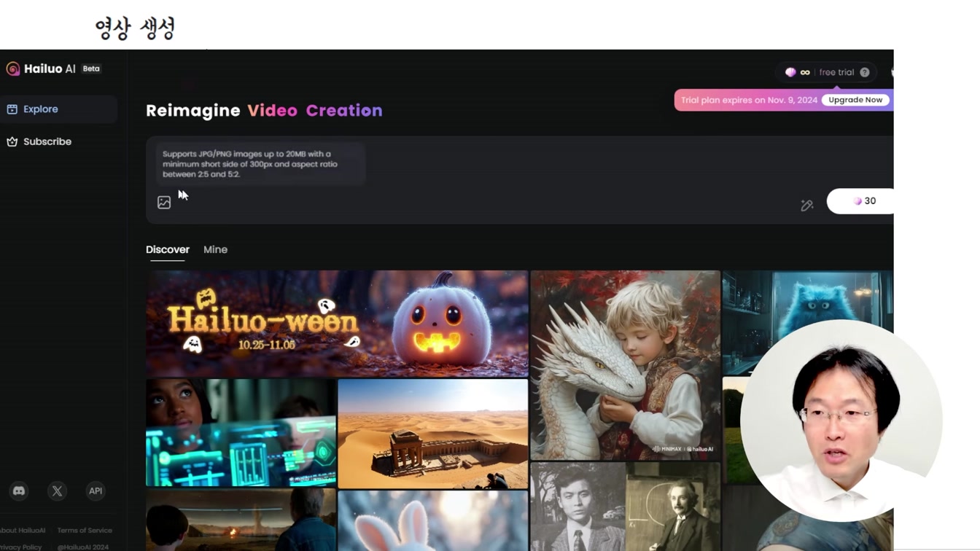Switch to the Discover tab

click(167, 250)
